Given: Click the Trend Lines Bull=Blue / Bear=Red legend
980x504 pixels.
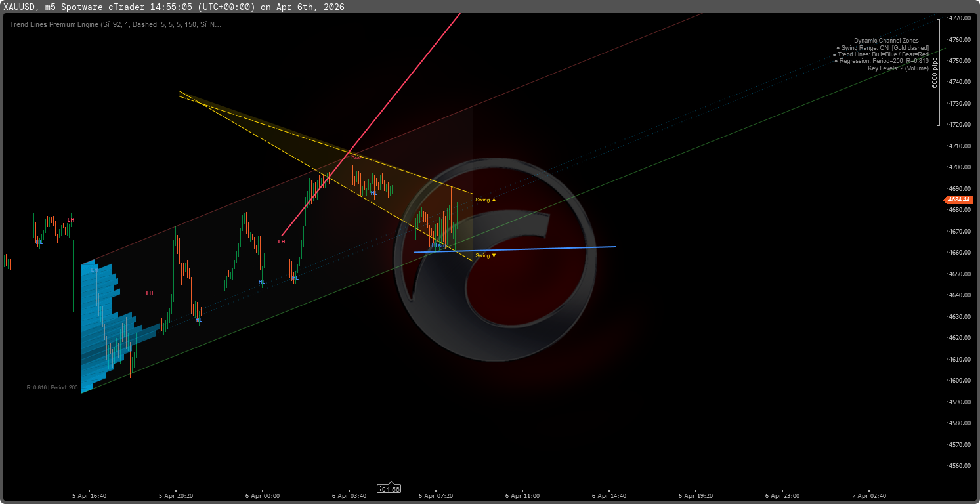Looking at the screenshot, I should pyautogui.click(x=880, y=54).
